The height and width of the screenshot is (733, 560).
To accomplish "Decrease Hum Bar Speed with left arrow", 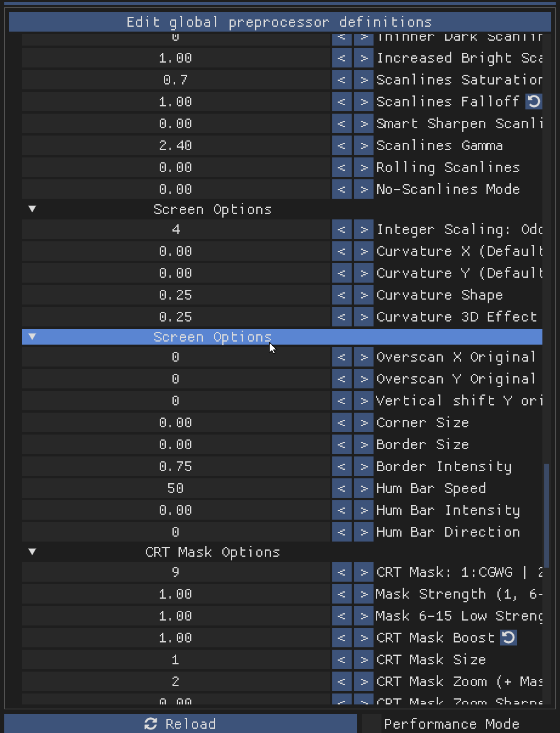I will tap(342, 488).
